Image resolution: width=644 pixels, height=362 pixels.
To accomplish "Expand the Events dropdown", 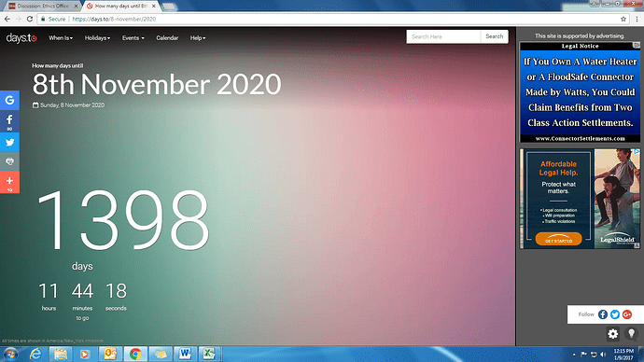I will click(x=133, y=37).
